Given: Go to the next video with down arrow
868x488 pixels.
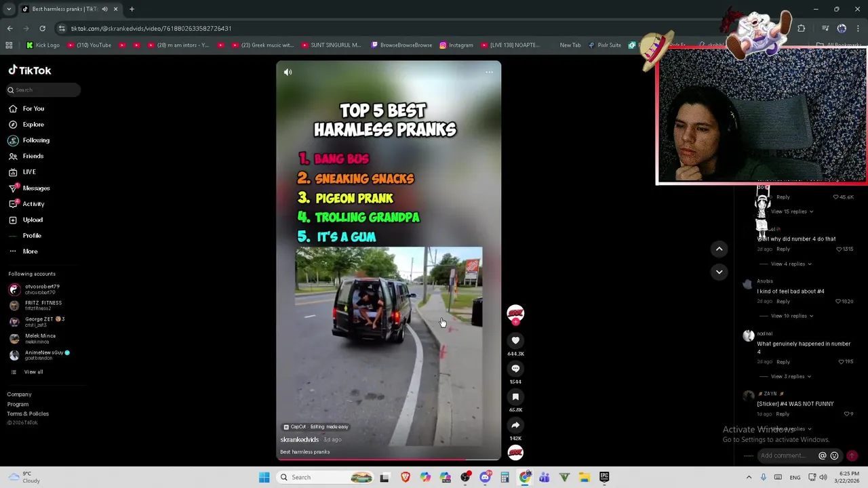Looking at the screenshot, I should [719, 272].
